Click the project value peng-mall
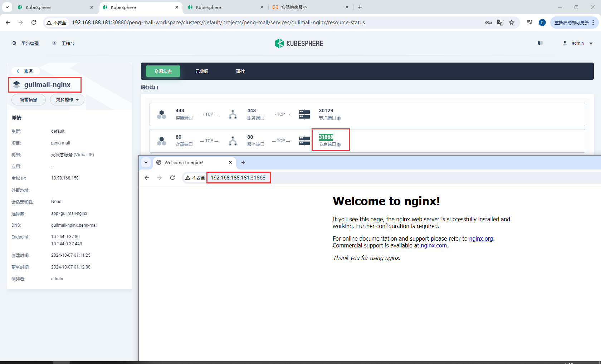The image size is (601, 364). click(60, 143)
